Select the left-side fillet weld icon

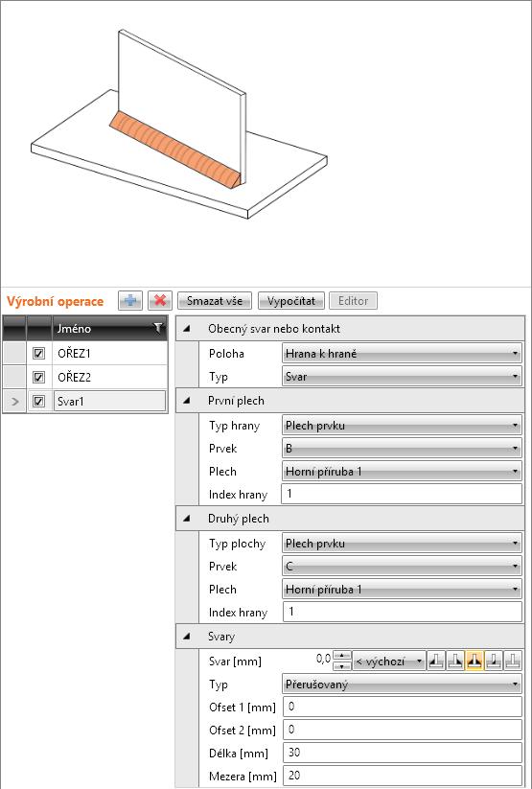[436, 661]
